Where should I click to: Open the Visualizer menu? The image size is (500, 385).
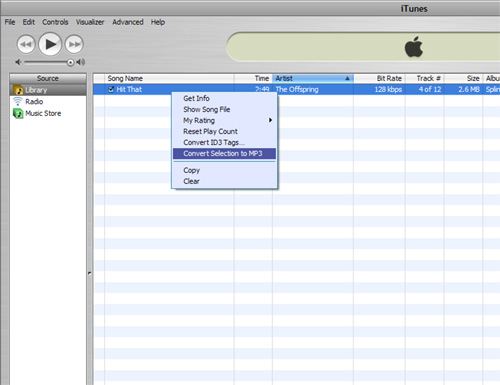click(x=90, y=22)
